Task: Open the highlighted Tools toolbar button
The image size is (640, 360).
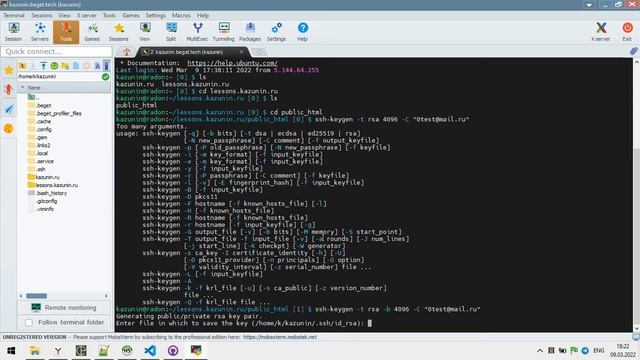Action: coord(66,32)
